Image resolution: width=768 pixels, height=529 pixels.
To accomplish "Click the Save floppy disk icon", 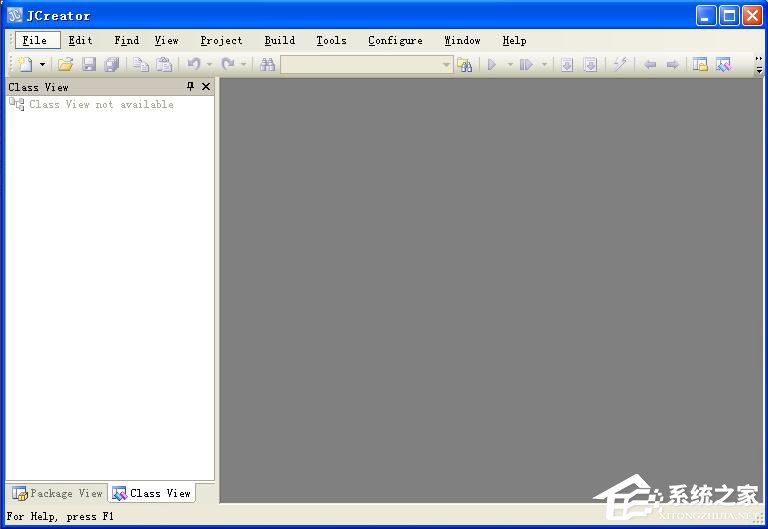I will point(89,64).
